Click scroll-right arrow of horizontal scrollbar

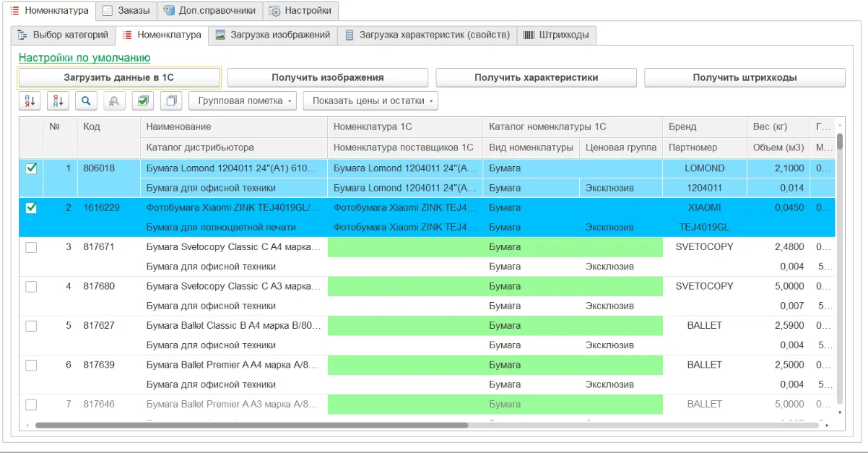827,425
